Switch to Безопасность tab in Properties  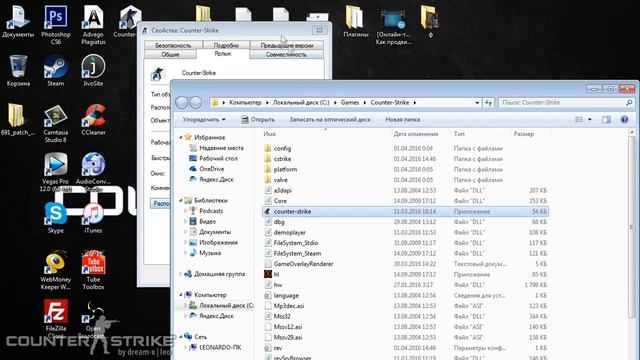tap(173, 45)
